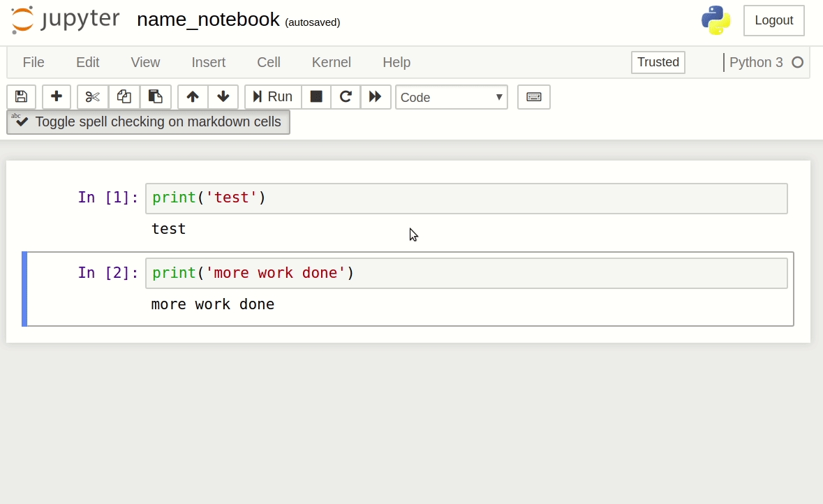
Task: Open the cell type Code dropdown
Action: click(x=451, y=98)
